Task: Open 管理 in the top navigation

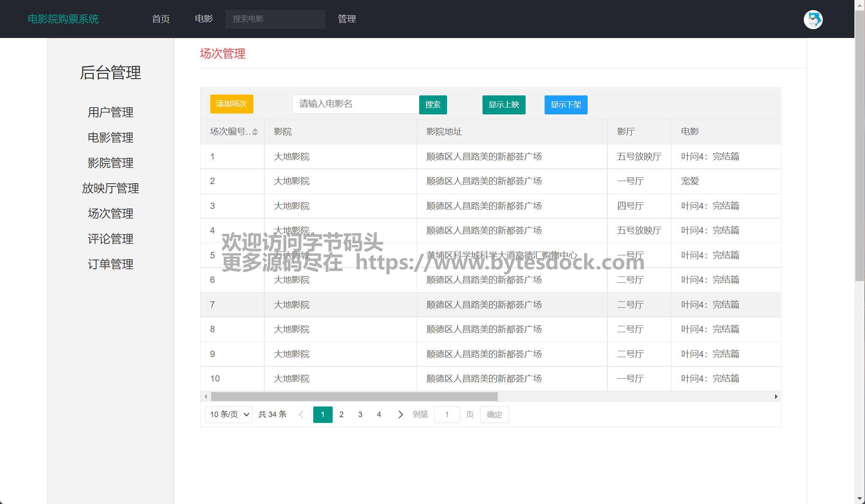Action: [x=347, y=19]
